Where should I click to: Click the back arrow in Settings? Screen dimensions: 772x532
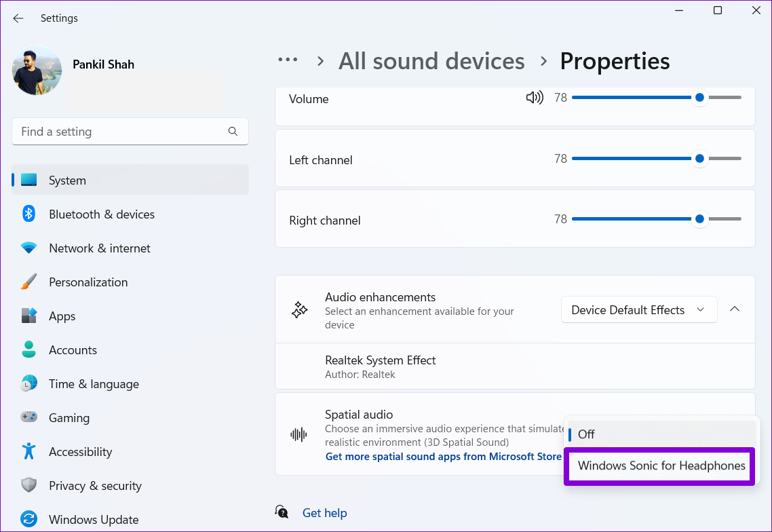click(18, 18)
